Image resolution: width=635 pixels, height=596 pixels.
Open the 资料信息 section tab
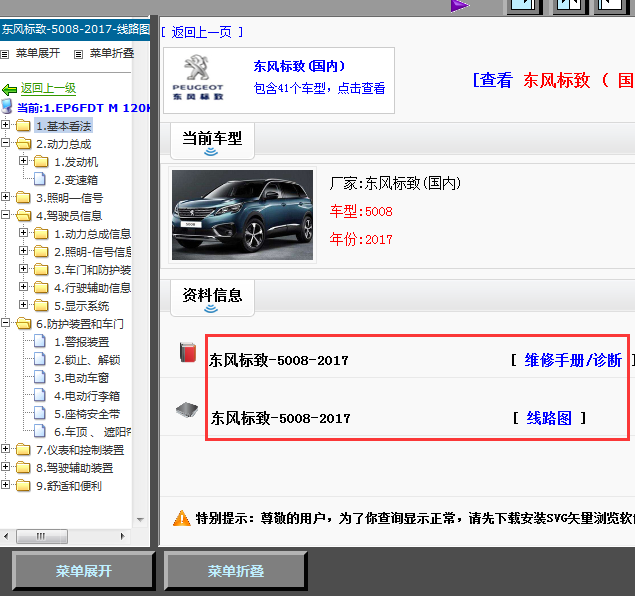point(212,298)
